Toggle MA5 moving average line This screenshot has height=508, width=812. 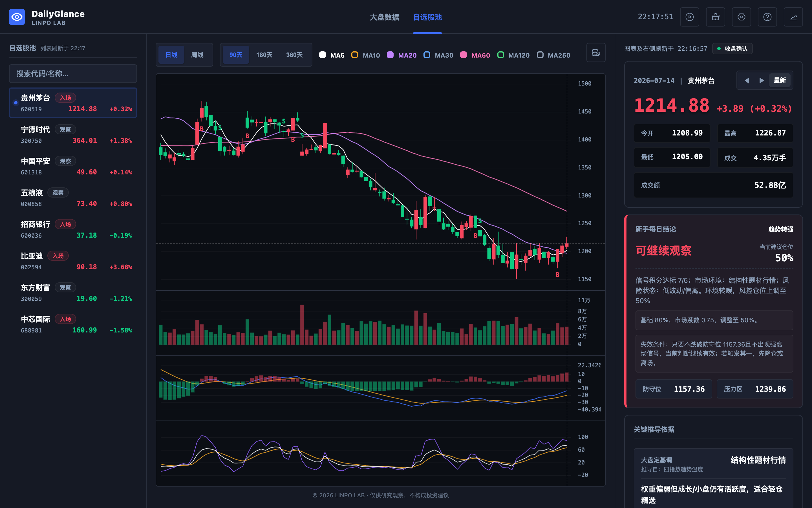tap(332, 55)
